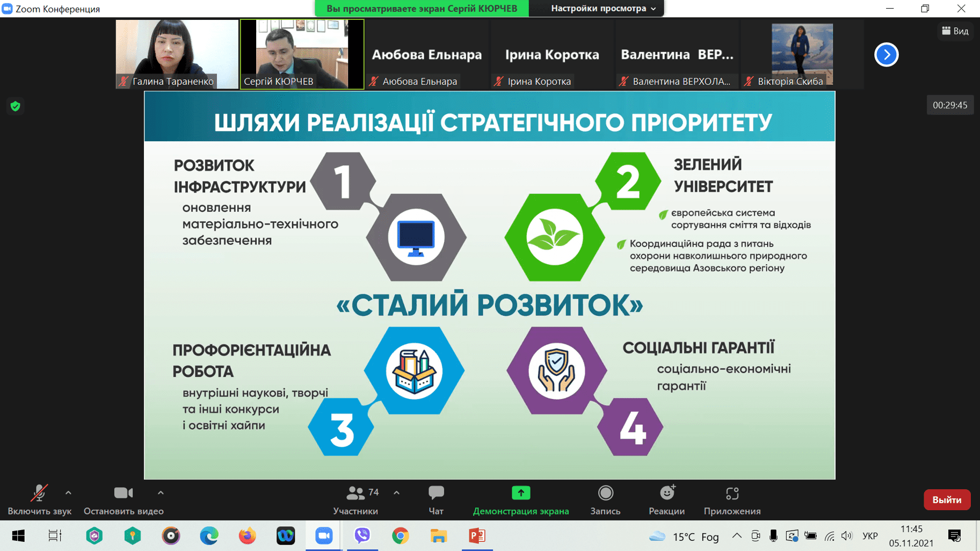Click the shared slide 'Шляхи реалізації стратегічного пріоритету'
The image size is (980, 551).
pyautogui.click(x=490, y=285)
